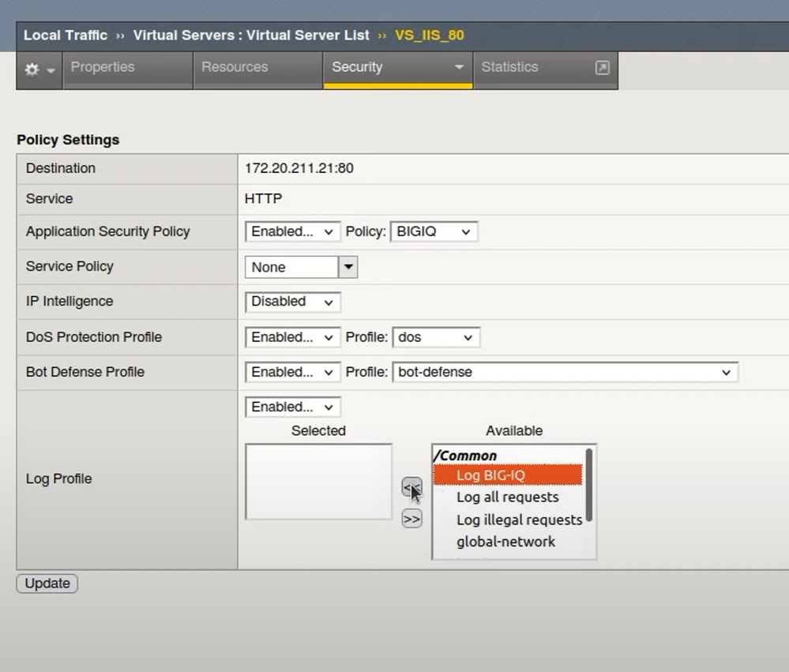Choose a profile from the dos dropdown

(x=435, y=337)
